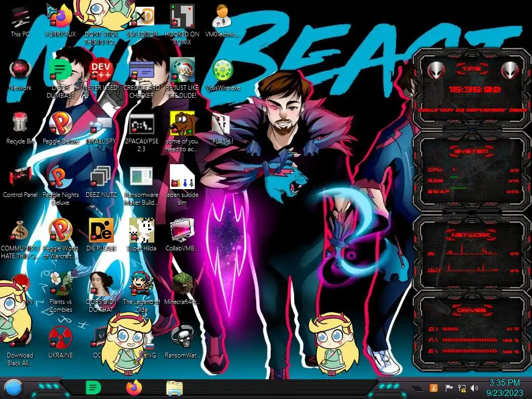Screen dimensions: 532x399
Task: Click the SYSTEM header on gadget
Action: 472,151
